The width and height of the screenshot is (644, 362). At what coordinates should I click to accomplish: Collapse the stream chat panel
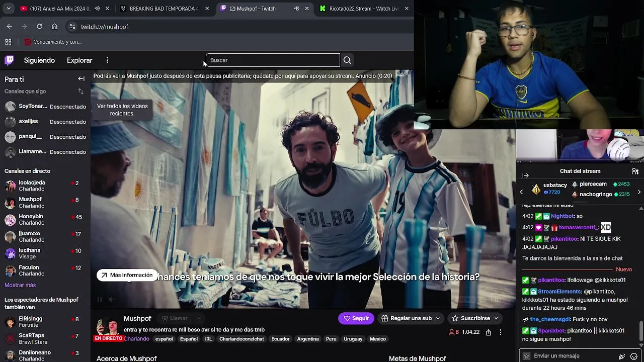click(x=525, y=175)
